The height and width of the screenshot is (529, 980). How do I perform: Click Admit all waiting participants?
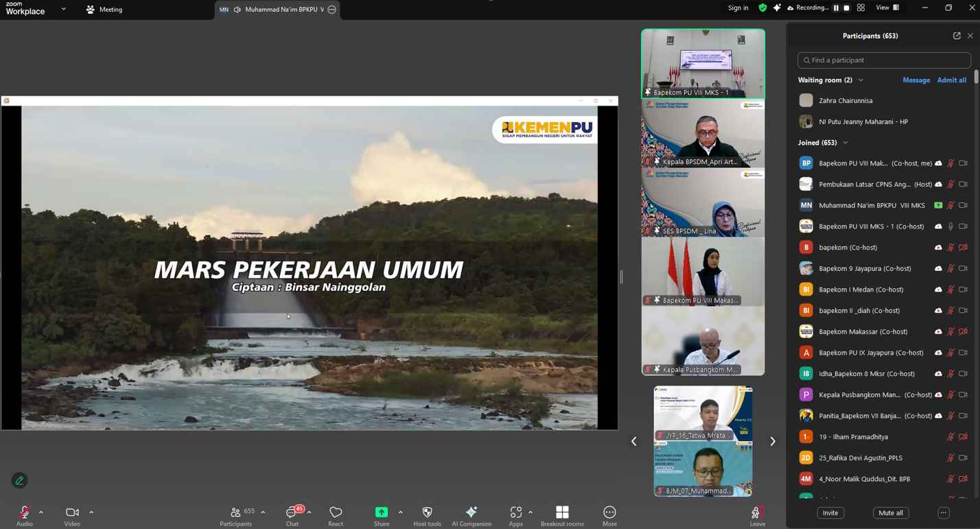[951, 80]
